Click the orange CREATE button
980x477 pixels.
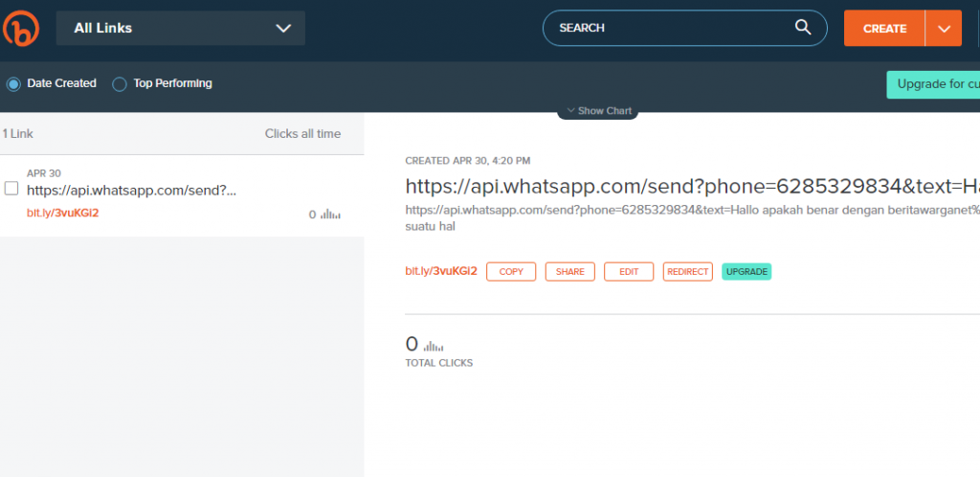pos(884,28)
